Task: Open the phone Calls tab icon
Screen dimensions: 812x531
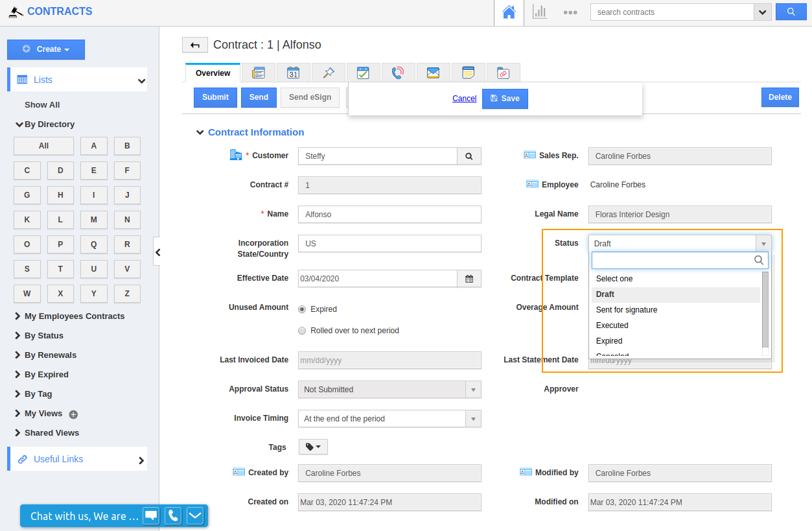Action: coord(398,73)
